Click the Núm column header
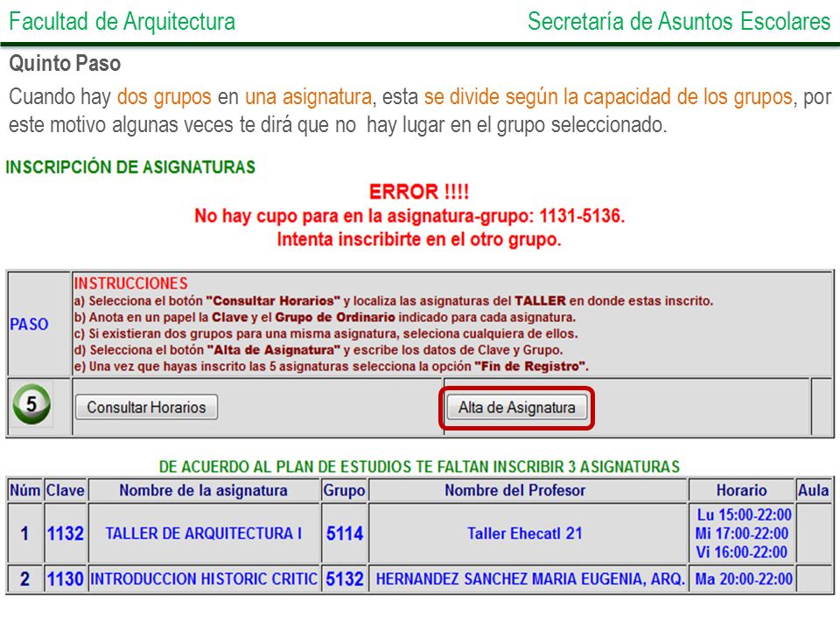The width and height of the screenshot is (840, 630). coord(25,490)
